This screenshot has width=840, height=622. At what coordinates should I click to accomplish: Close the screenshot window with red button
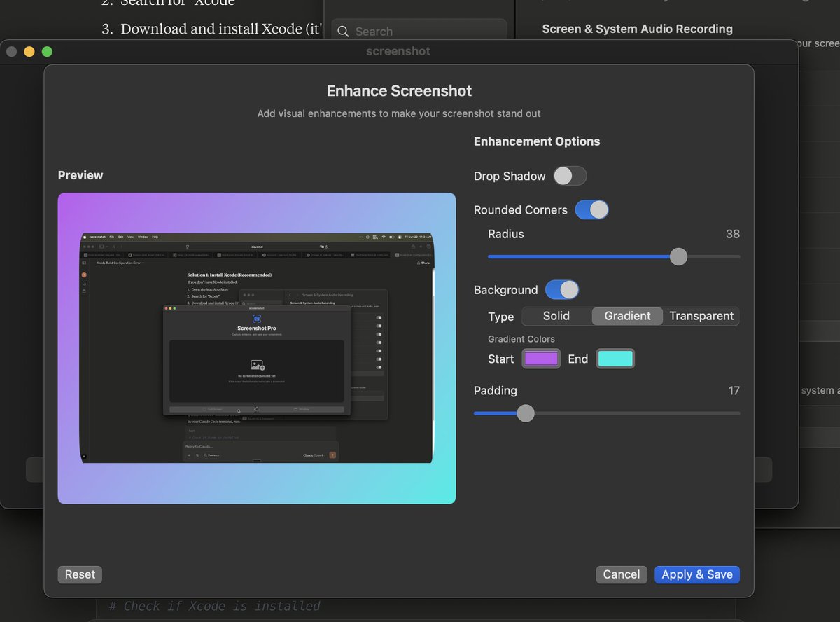[x=11, y=51]
